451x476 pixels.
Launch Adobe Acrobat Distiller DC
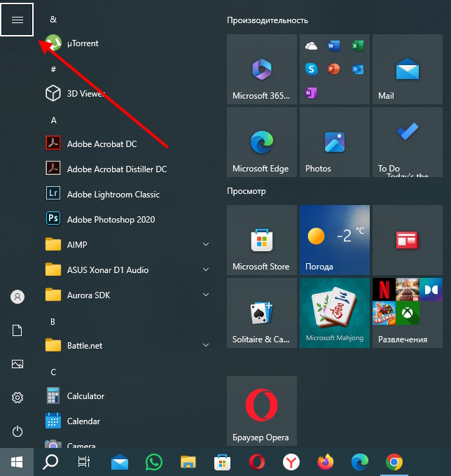coord(127,169)
